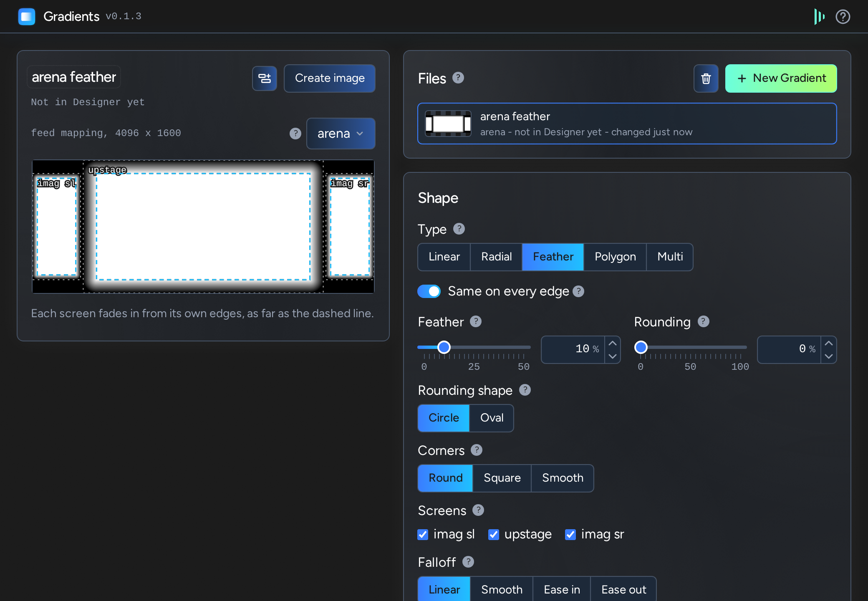The image size is (868, 601).
Task: Click the Rounding slider handle
Action: tap(641, 347)
